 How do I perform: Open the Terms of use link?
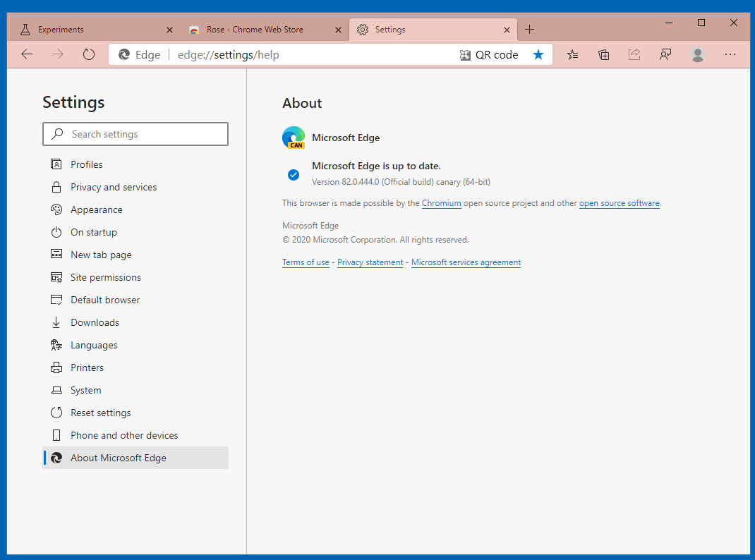pyautogui.click(x=306, y=262)
